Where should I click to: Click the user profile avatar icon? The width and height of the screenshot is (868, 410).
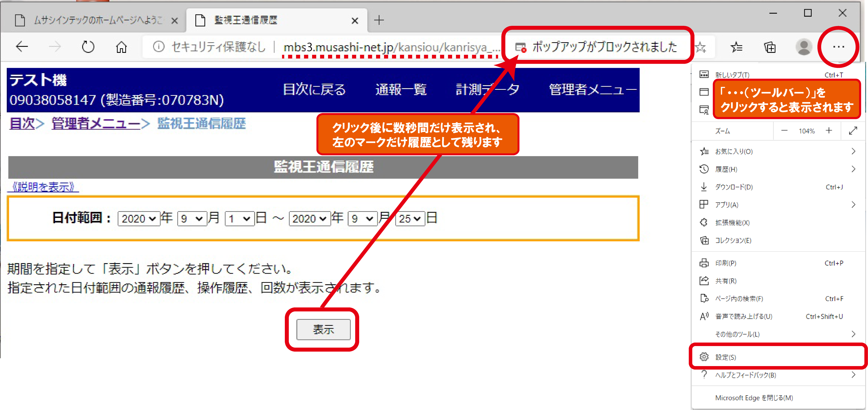coord(804,48)
